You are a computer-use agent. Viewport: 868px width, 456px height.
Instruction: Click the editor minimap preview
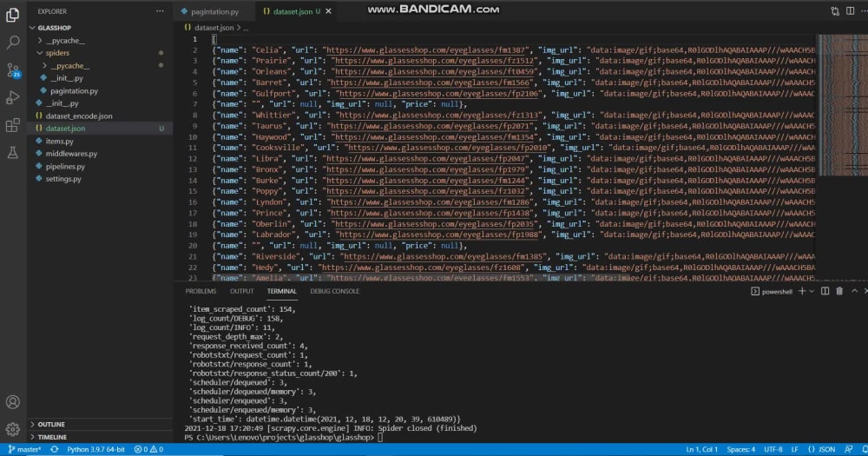(841, 105)
